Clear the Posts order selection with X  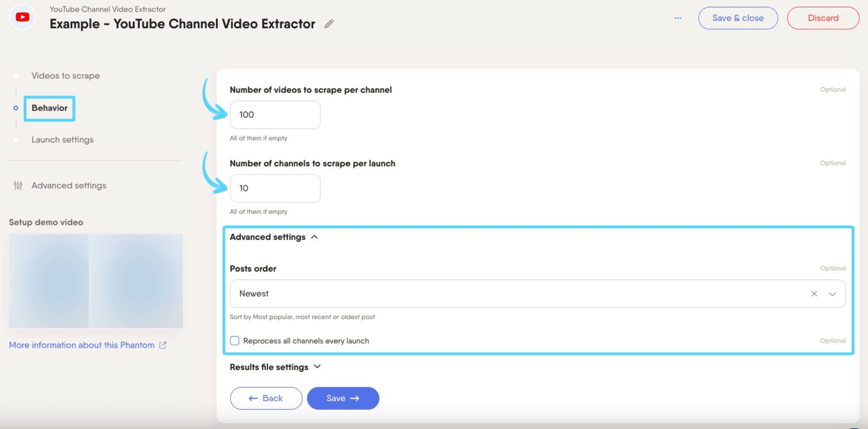pyautogui.click(x=814, y=294)
